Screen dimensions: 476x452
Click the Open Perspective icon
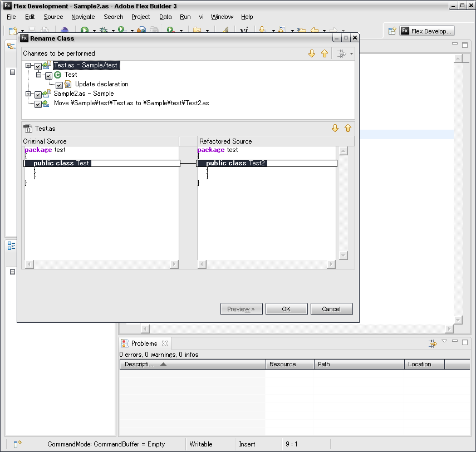[392, 31]
